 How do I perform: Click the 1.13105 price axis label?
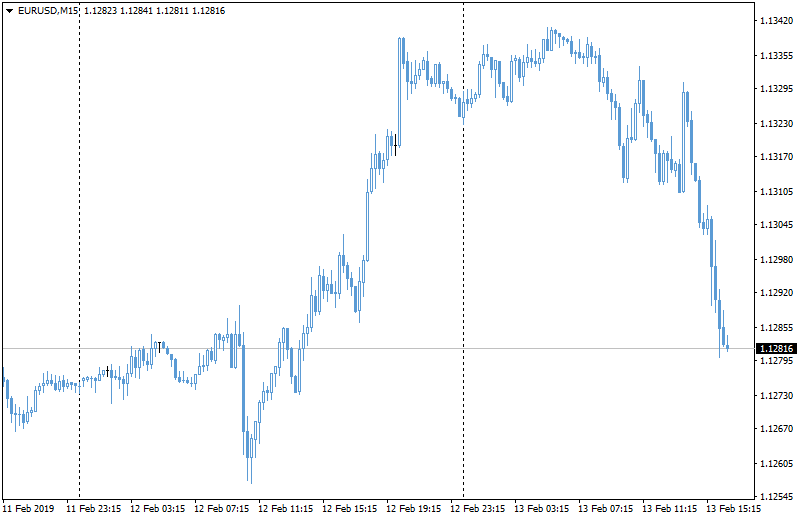(x=776, y=191)
